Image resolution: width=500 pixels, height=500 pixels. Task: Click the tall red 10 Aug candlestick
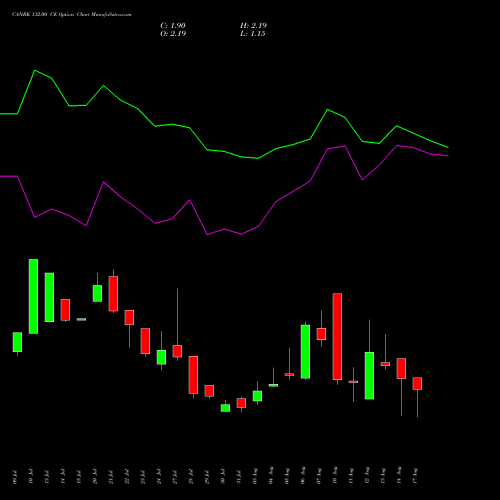(x=337, y=337)
